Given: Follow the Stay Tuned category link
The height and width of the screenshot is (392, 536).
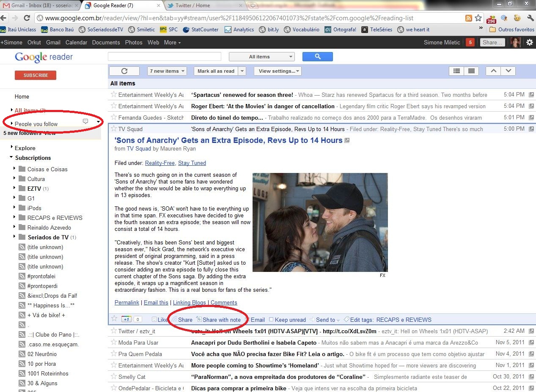Looking at the screenshot, I should coord(192,163).
